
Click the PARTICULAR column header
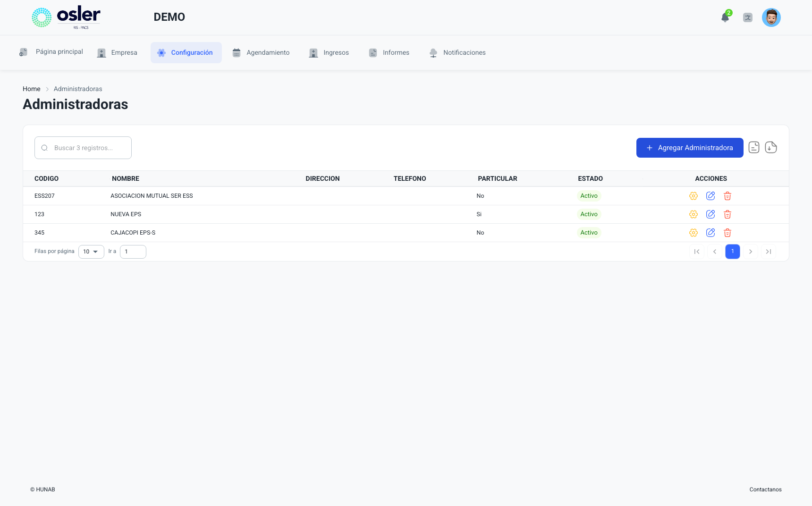(498, 178)
